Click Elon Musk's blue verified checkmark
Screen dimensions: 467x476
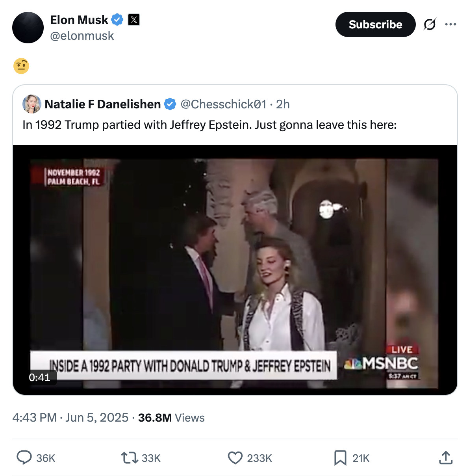(117, 20)
